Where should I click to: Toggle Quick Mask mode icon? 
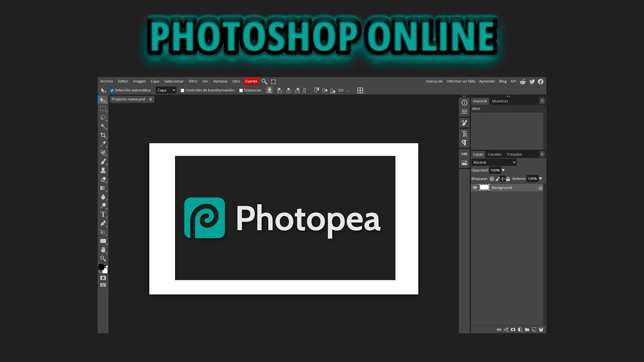click(103, 278)
